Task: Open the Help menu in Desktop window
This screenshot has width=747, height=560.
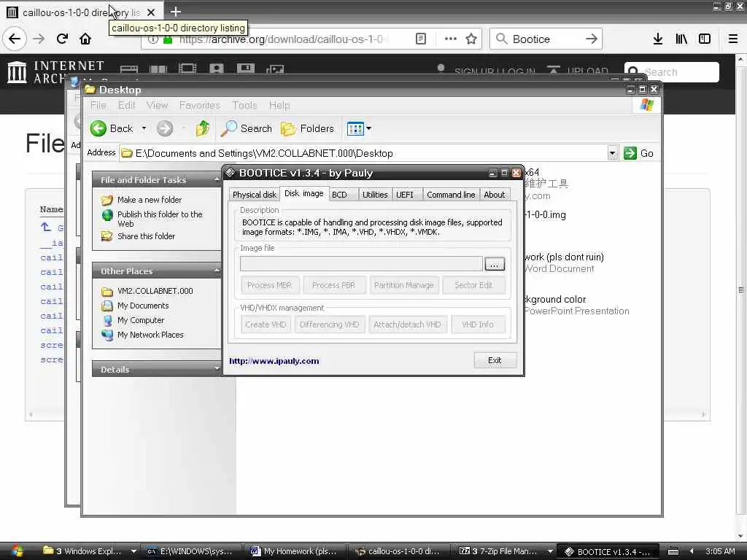Action: click(x=279, y=105)
